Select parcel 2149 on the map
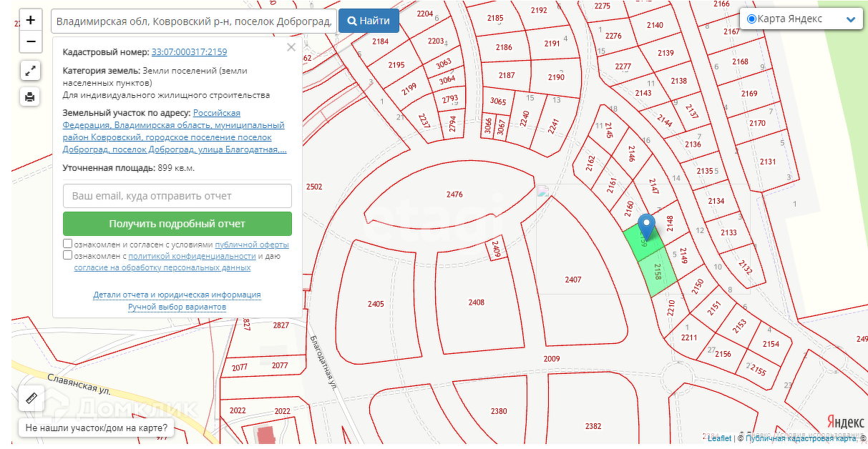The height and width of the screenshot is (449, 868). click(683, 255)
